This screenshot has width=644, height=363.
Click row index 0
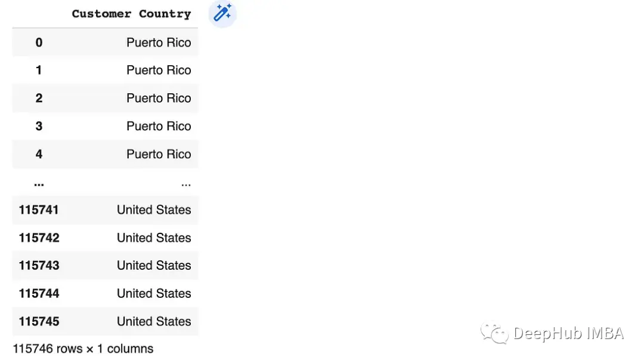click(39, 42)
